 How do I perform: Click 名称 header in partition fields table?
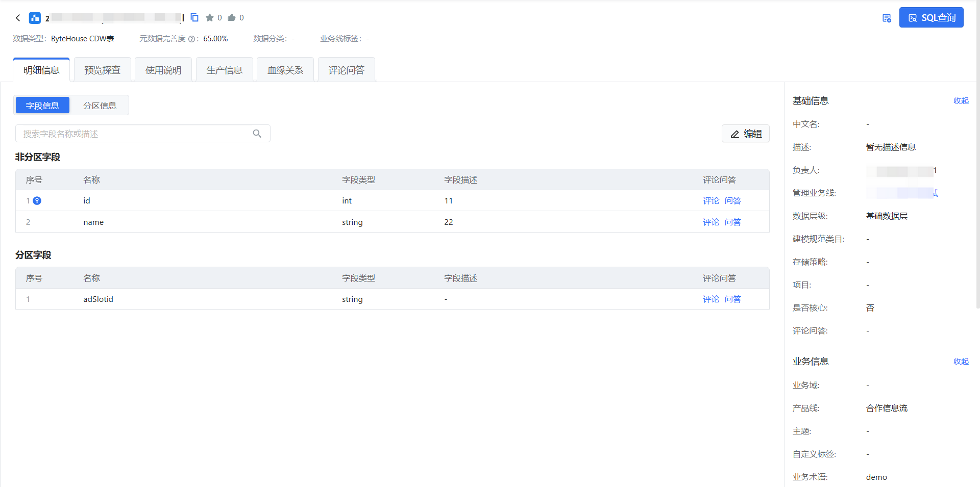[91, 278]
